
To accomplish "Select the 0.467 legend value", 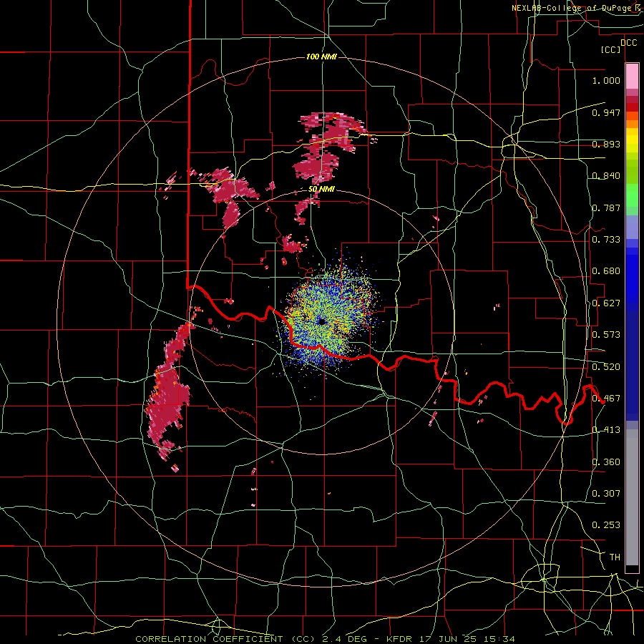I will click(606, 399).
